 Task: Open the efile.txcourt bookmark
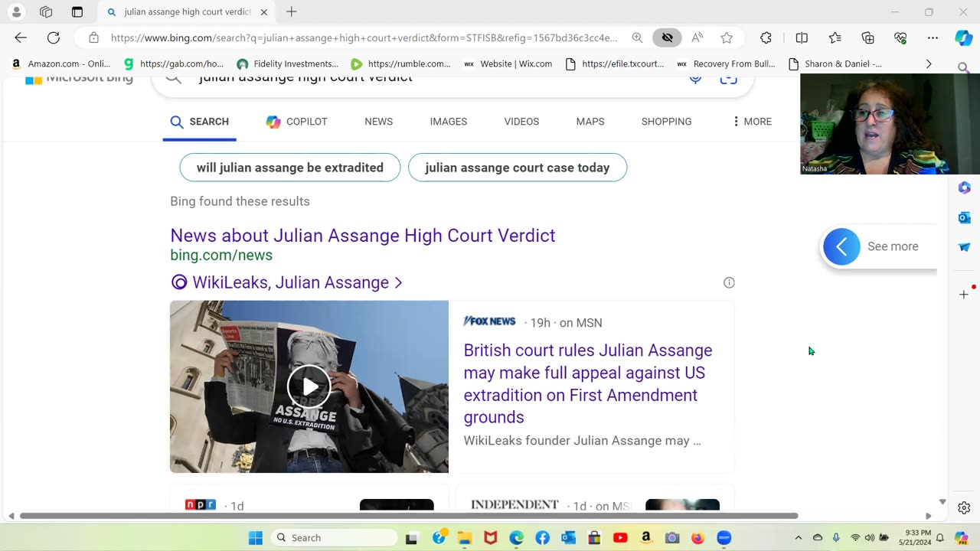pos(615,64)
